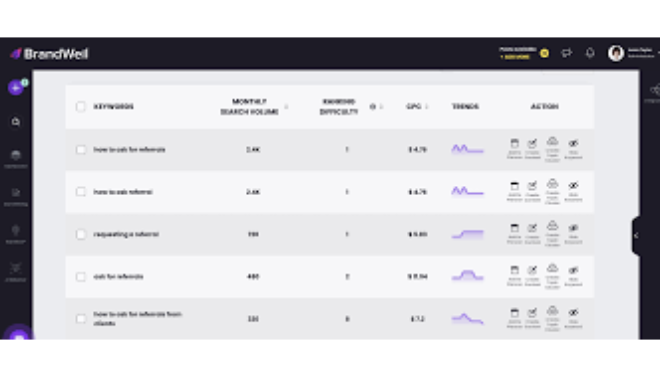Create topic cluster for 'requesting a referral'
Viewport: 660px width, 377px height.
point(552,234)
